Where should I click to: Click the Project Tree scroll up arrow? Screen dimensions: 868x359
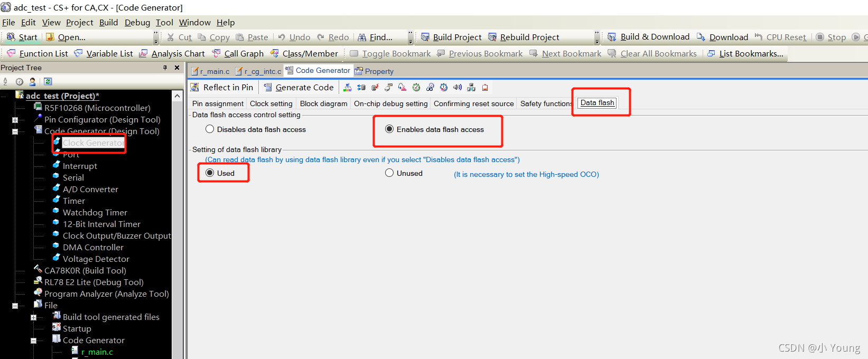[178, 96]
